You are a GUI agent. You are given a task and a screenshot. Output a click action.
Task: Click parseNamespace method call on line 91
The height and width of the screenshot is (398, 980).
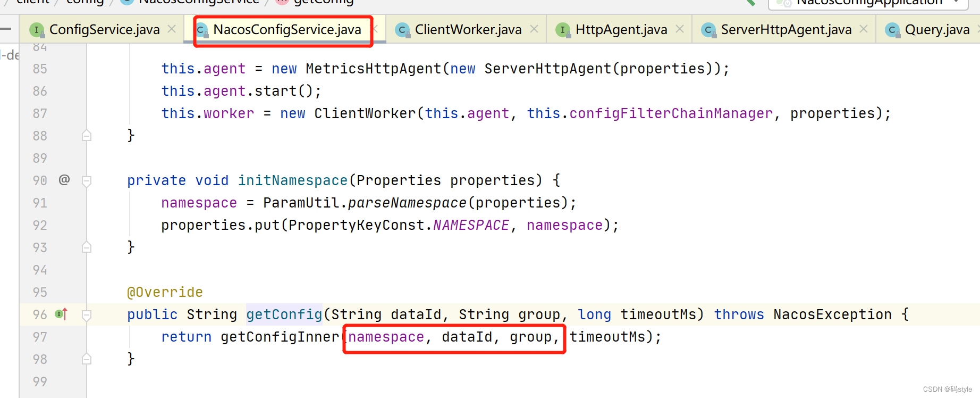point(407,203)
